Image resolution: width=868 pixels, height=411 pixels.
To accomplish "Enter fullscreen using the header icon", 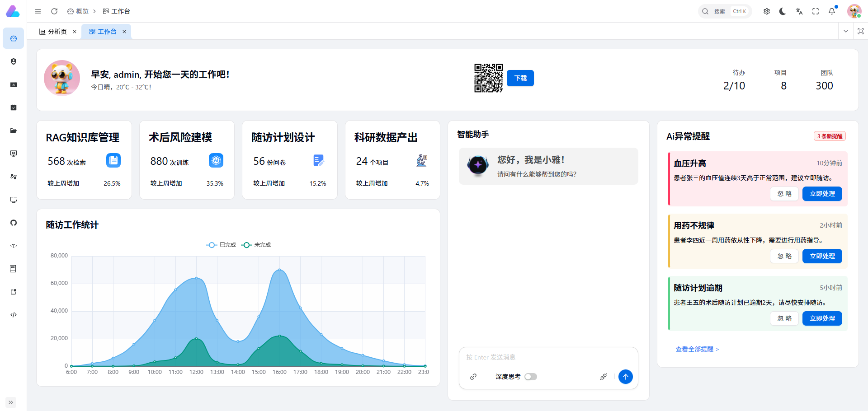I will (x=816, y=11).
